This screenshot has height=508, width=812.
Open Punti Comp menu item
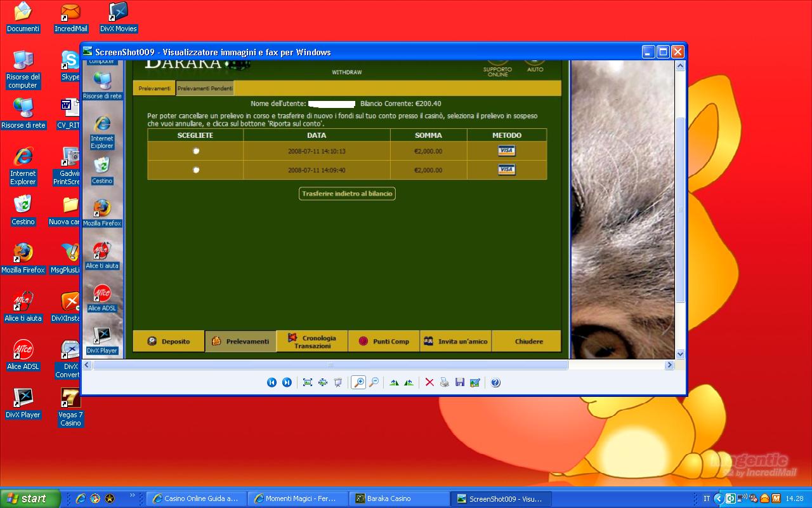(384, 341)
